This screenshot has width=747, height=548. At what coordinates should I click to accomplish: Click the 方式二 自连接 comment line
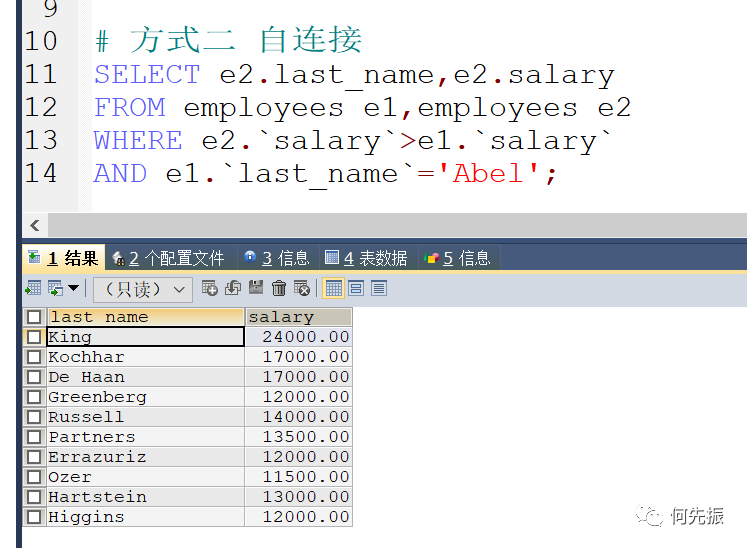coord(229,40)
